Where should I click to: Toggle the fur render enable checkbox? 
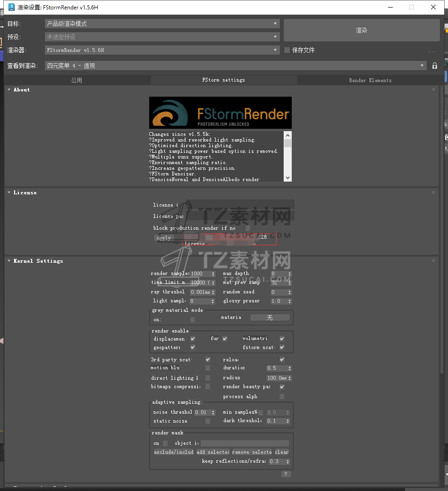[225, 339]
